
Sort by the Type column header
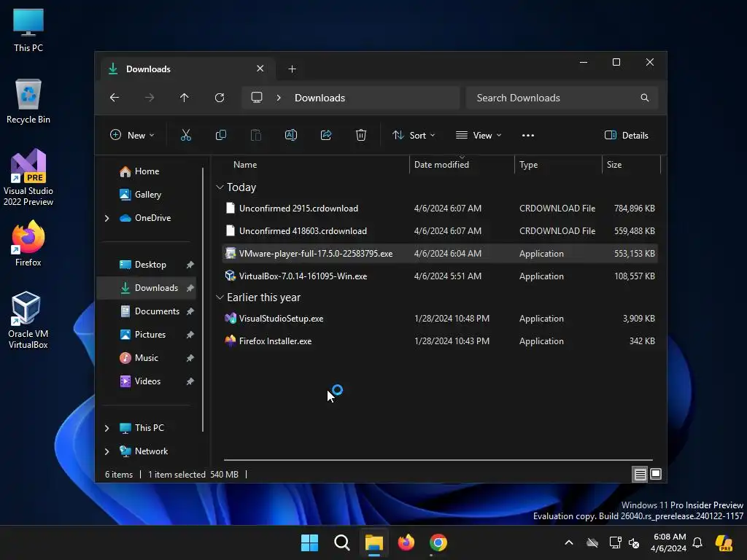coord(558,165)
